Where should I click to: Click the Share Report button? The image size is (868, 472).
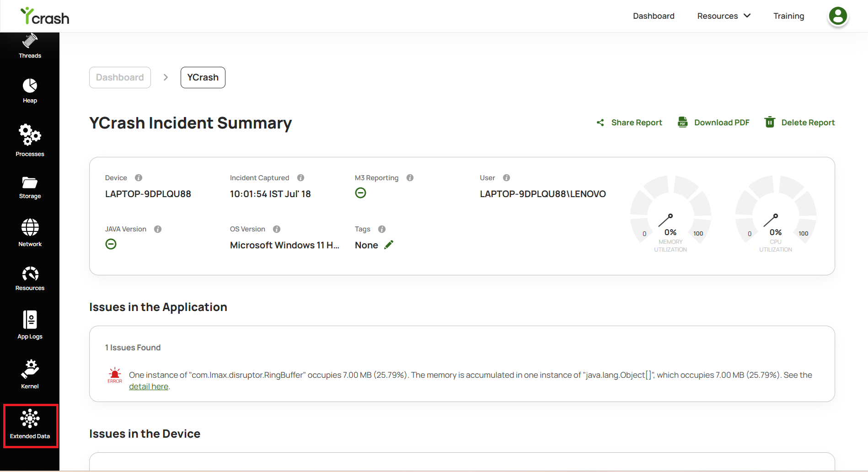tap(629, 123)
